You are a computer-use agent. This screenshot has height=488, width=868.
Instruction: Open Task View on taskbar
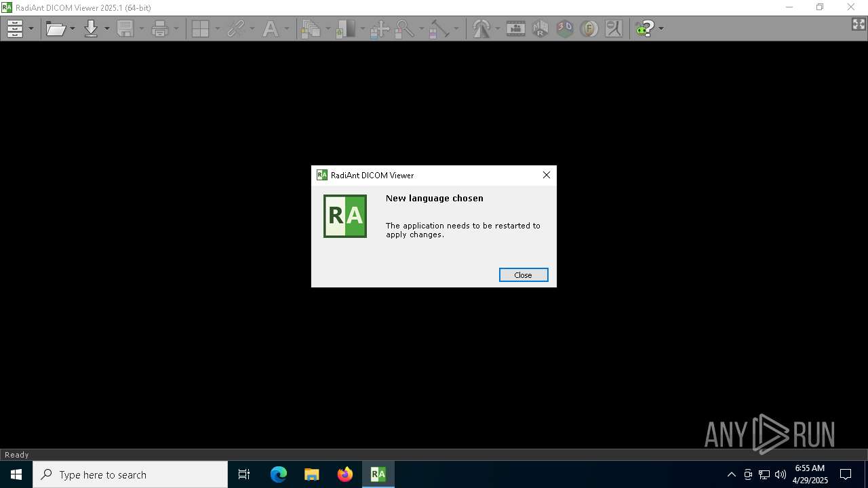coord(244,474)
